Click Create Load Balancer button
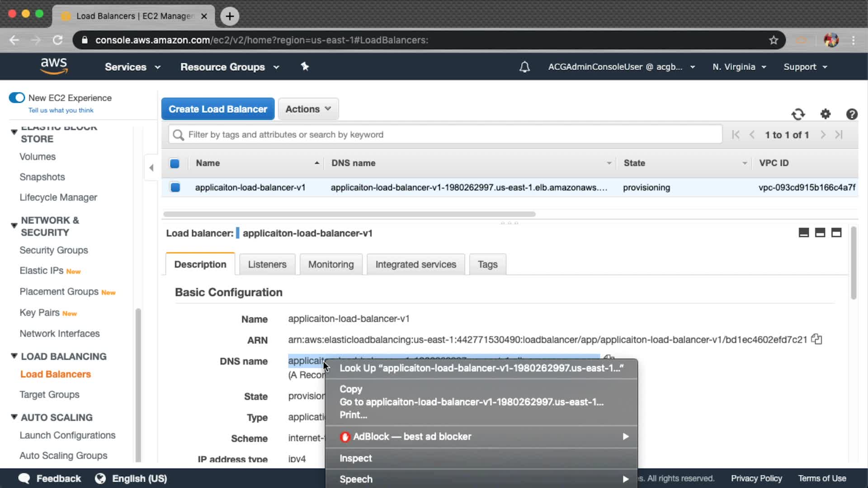The image size is (868, 488). [x=218, y=109]
